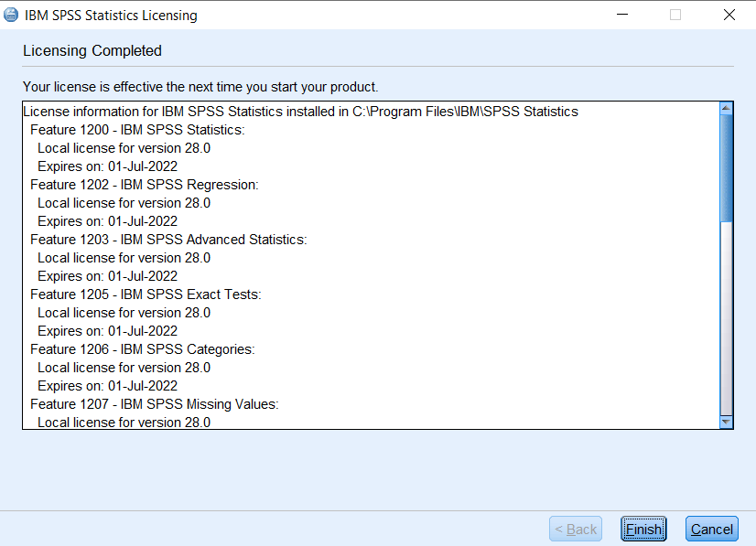Click 'Local license' line under Feature 1200
The image size is (756, 546).
coord(124,148)
